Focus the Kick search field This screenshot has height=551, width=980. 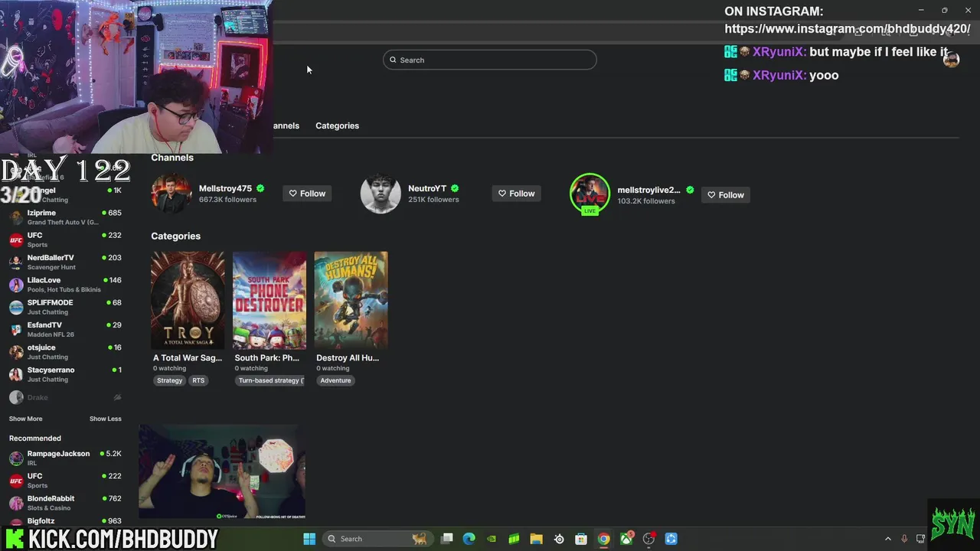coord(490,60)
